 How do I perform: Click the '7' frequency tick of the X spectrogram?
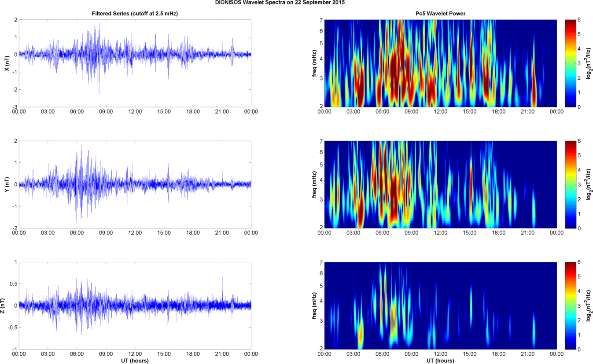(x=321, y=20)
